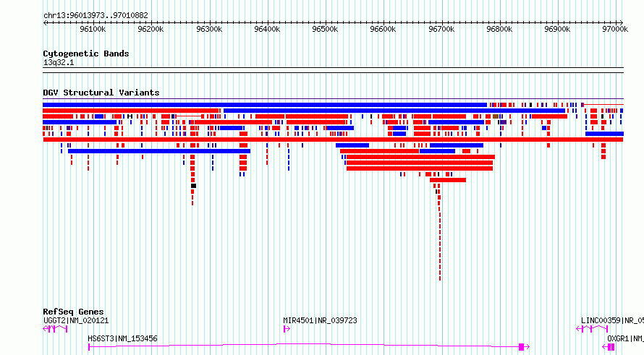
Task: Click the 96200k ruler tick label
Action: [x=151, y=29]
